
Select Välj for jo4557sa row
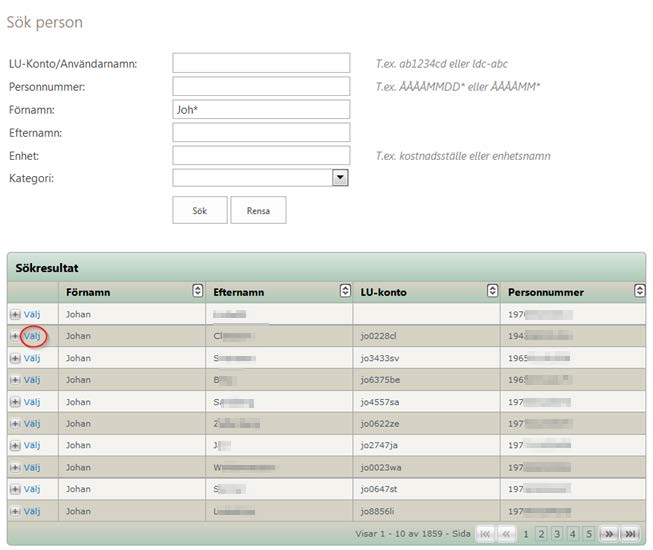32,402
